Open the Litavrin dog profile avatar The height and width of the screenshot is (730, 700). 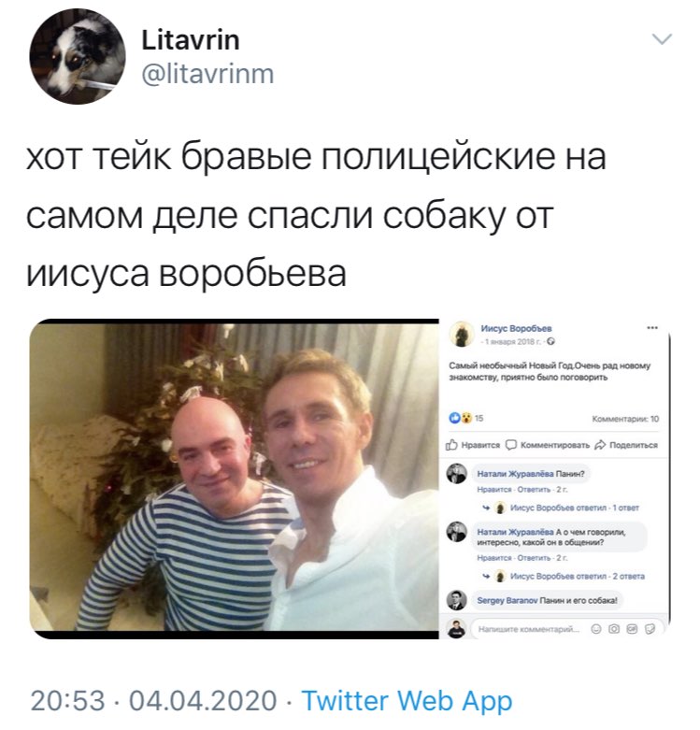tap(78, 56)
